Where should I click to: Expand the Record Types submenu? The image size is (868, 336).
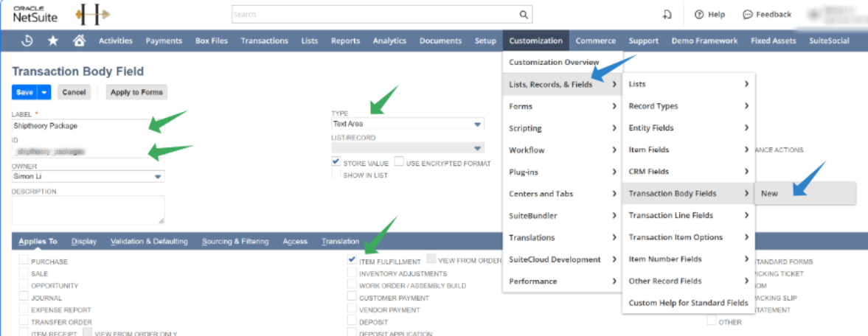[689, 105]
